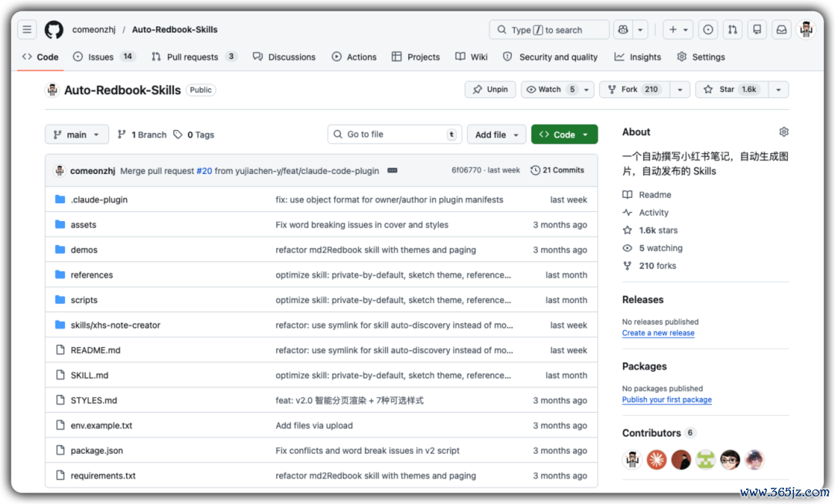Image resolution: width=835 pixels, height=504 pixels.
Task: Open the notifications inbox icon
Action: pos(781,30)
